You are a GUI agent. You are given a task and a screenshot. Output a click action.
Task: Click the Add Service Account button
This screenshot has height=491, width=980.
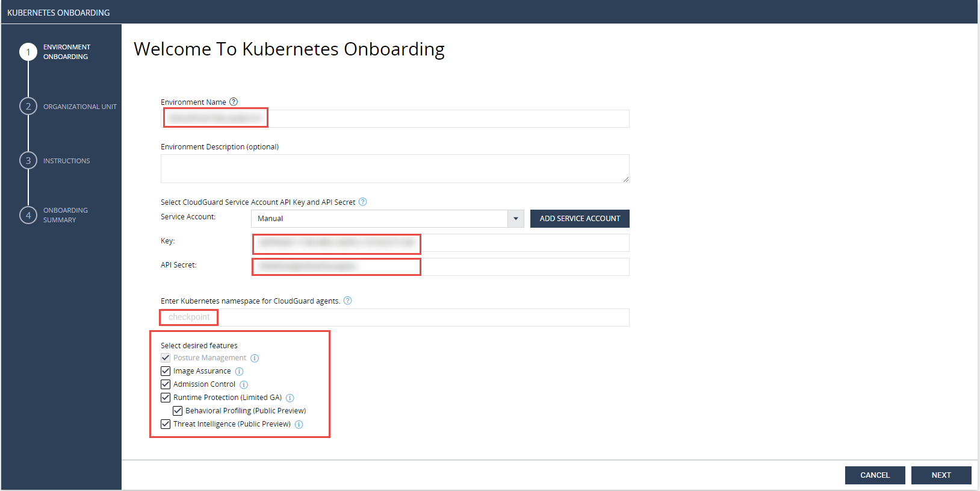click(x=580, y=219)
